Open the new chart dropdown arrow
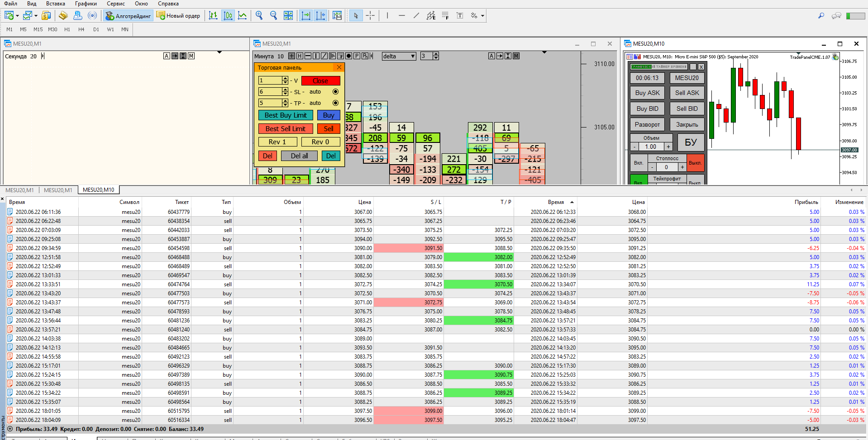Screen dimensions: 868x440 point(18,16)
